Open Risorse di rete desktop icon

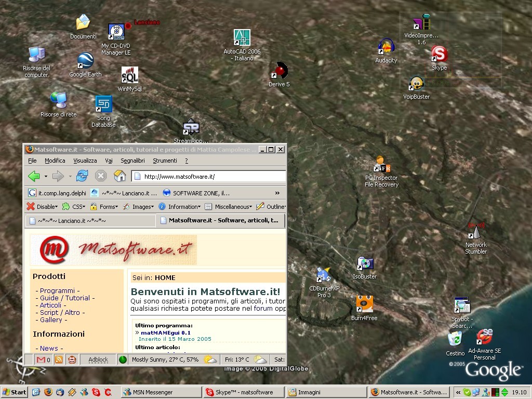pos(59,104)
